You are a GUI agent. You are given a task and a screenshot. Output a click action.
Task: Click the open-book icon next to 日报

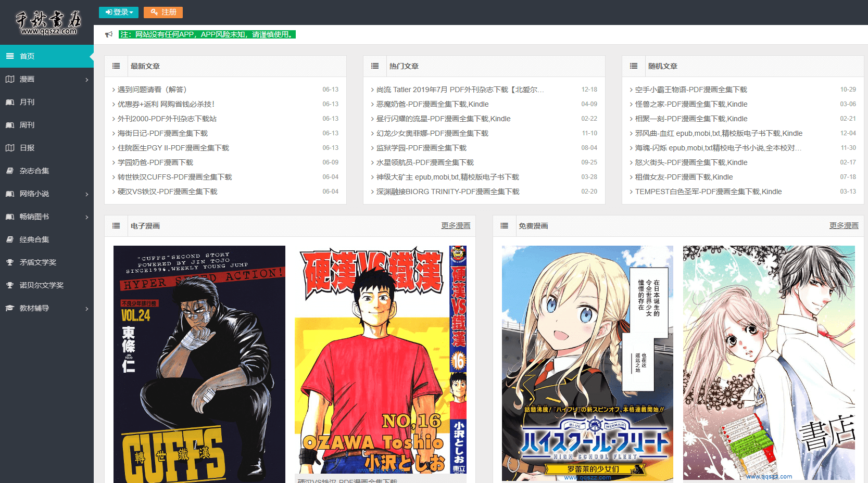(x=10, y=148)
